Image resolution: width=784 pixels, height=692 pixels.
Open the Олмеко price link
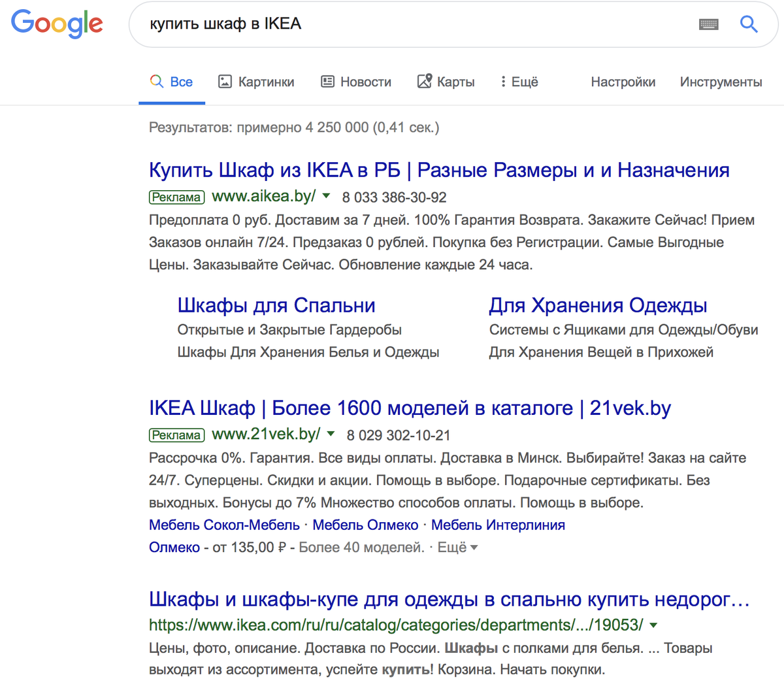pyautogui.click(x=174, y=547)
